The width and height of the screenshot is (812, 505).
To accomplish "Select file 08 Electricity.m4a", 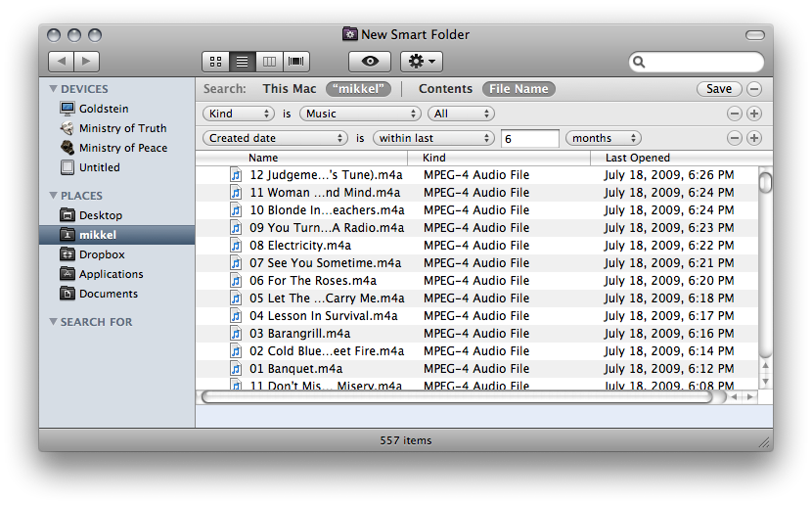I will click(x=477, y=246).
